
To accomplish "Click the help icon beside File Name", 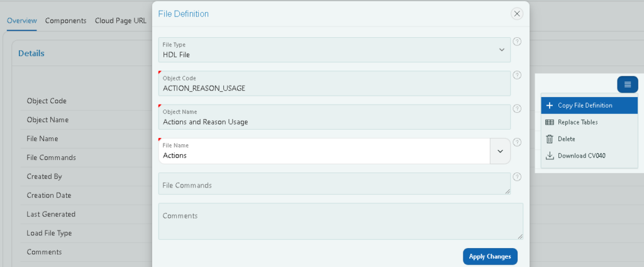I will pyautogui.click(x=518, y=142).
